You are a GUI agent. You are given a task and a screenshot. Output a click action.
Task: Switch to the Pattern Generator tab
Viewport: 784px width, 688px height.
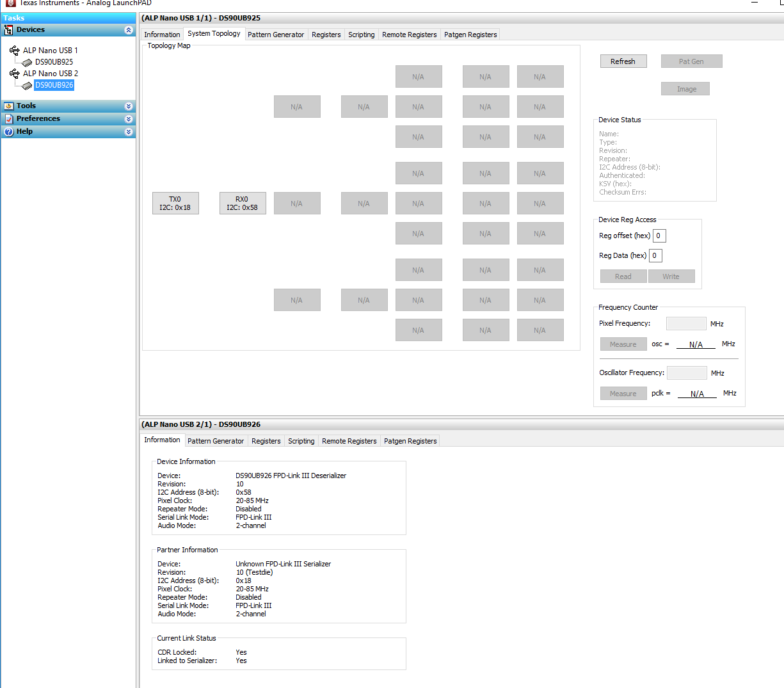point(276,35)
